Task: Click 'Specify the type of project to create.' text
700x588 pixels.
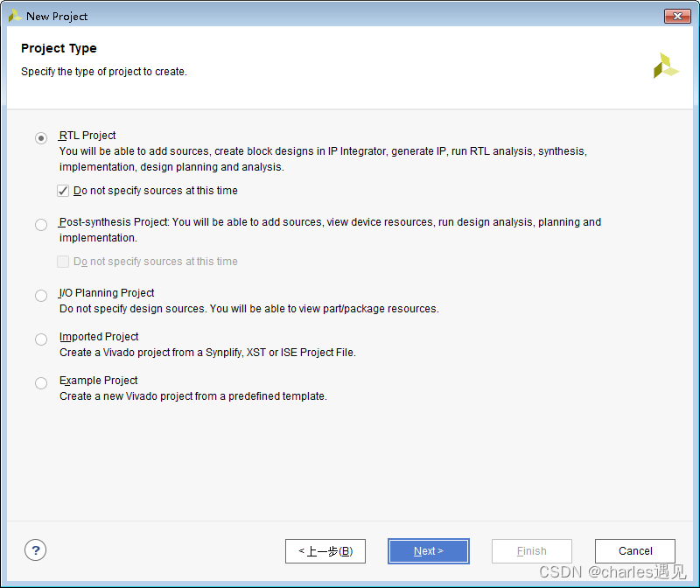Action: (x=104, y=72)
